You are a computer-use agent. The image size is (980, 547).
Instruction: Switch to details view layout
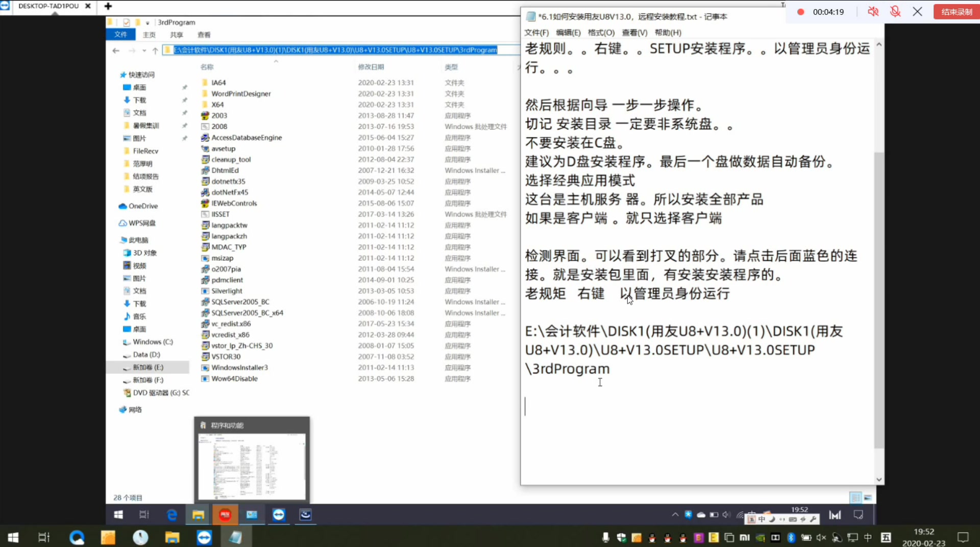click(x=855, y=498)
